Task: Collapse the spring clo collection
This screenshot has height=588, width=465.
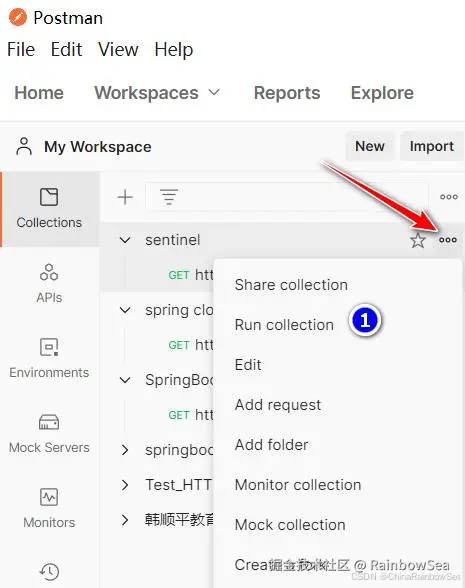Action: click(x=125, y=310)
